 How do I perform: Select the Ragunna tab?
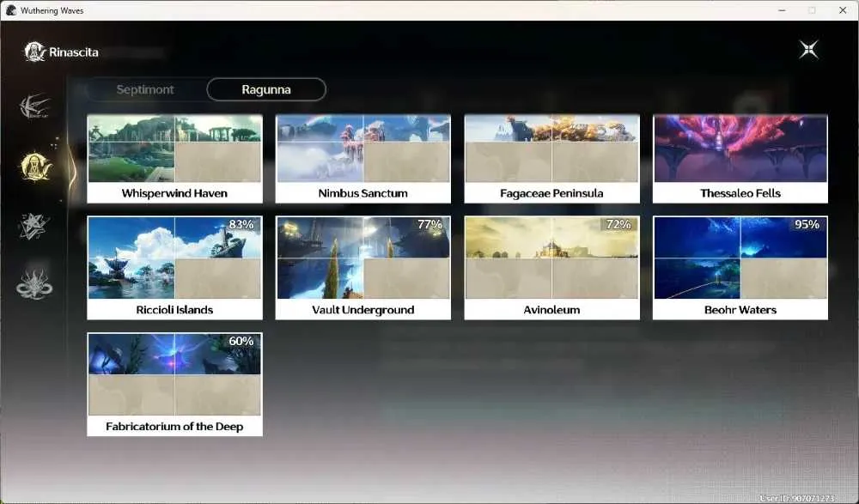tap(266, 90)
